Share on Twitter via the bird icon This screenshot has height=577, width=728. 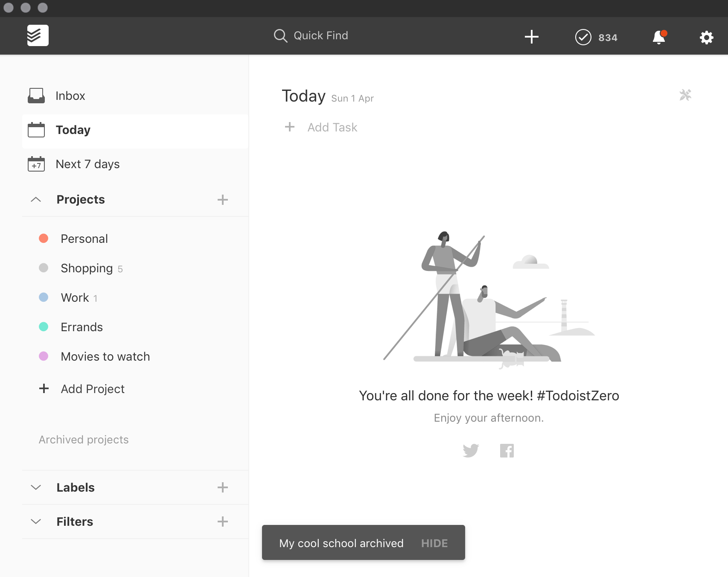pyautogui.click(x=471, y=450)
